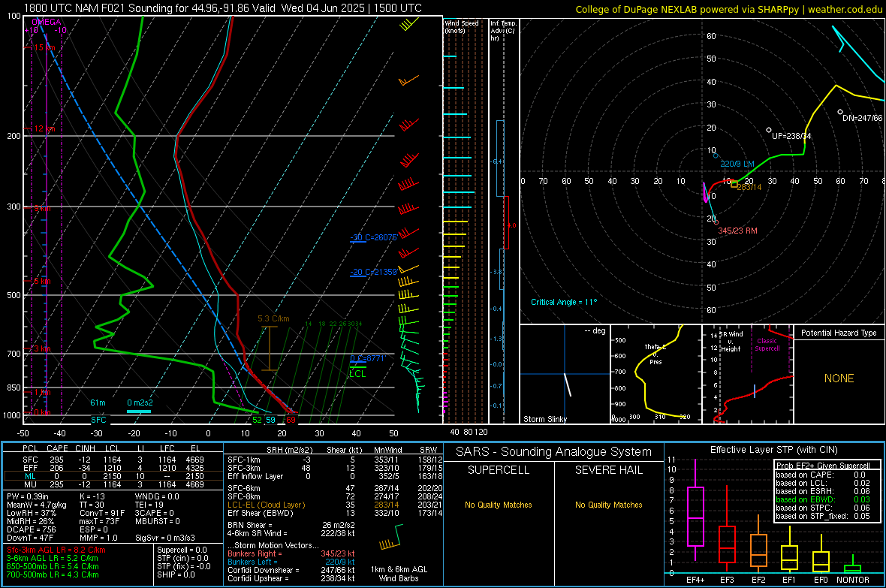The height and width of the screenshot is (588, 886).
Task: Click the Classic Supercell label
Action: (767, 345)
